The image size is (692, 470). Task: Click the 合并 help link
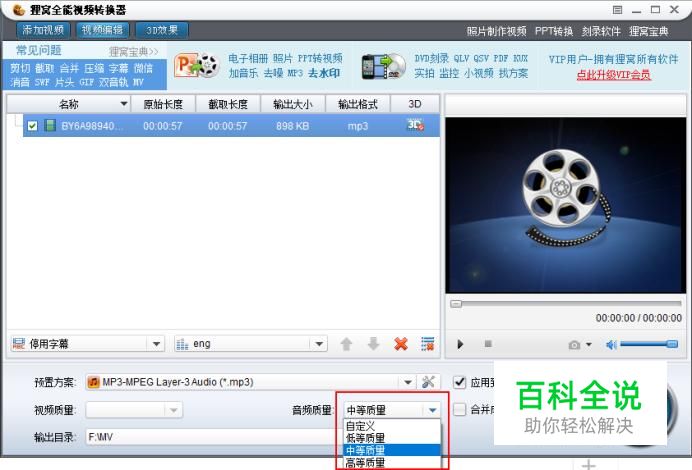(69, 68)
